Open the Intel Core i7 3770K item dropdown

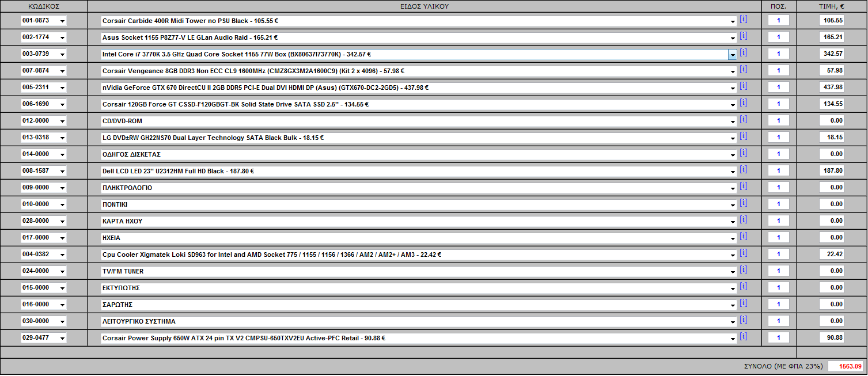[x=419, y=54]
